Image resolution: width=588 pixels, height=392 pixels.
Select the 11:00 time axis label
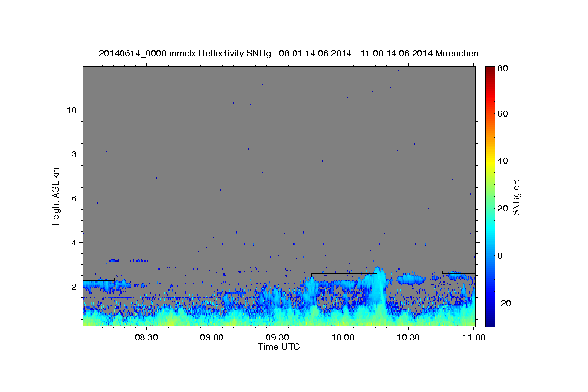[x=473, y=337]
